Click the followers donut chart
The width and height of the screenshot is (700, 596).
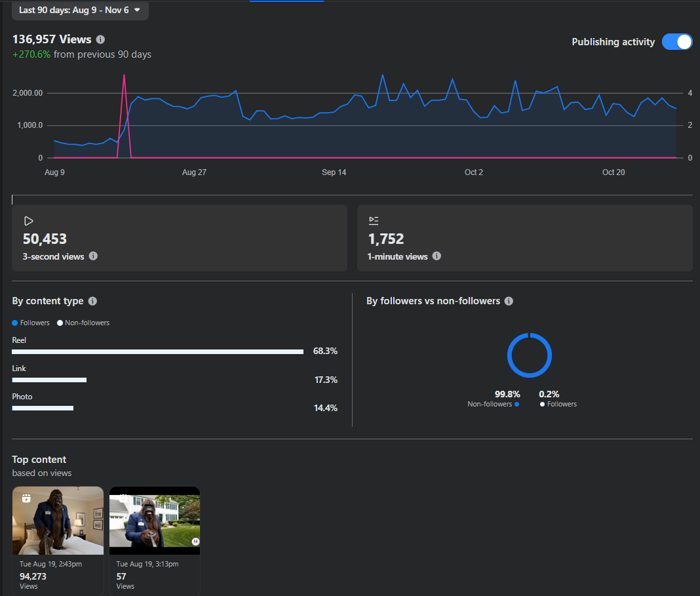530,355
